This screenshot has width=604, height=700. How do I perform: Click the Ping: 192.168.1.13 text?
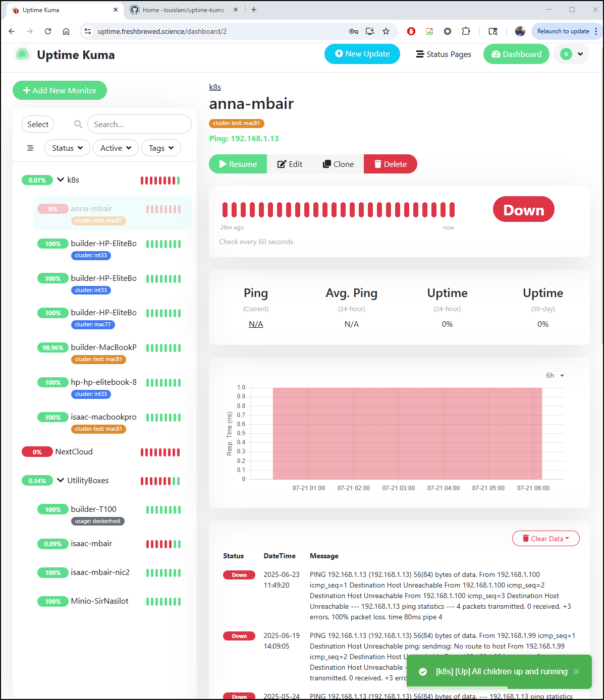coord(244,138)
